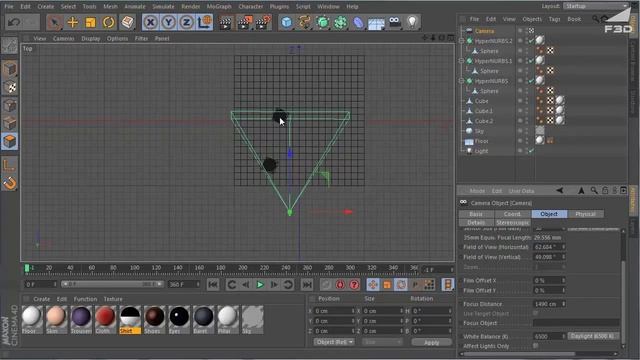Switch to the Stereoscopic tab
The height and width of the screenshot is (360, 640).
[513, 223]
